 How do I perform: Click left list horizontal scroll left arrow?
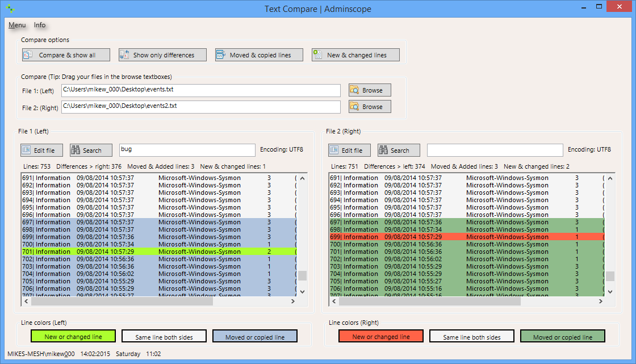(x=26, y=301)
